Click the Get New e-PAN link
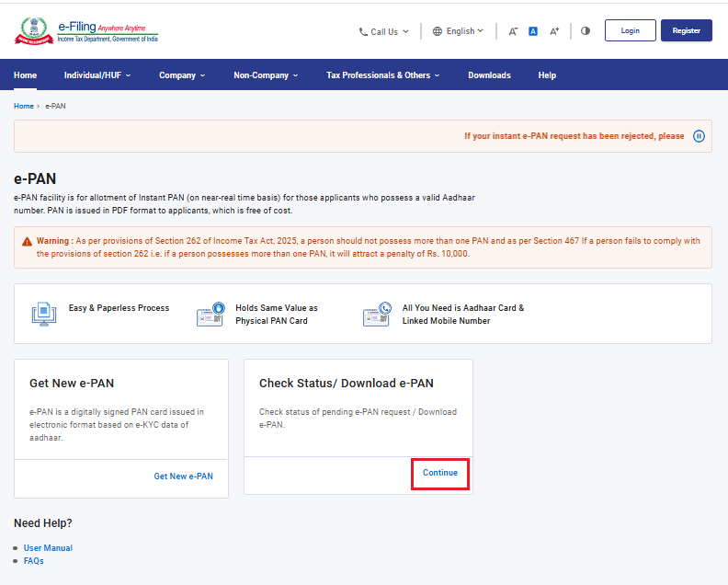Image resolution: width=728 pixels, height=585 pixels. point(184,476)
